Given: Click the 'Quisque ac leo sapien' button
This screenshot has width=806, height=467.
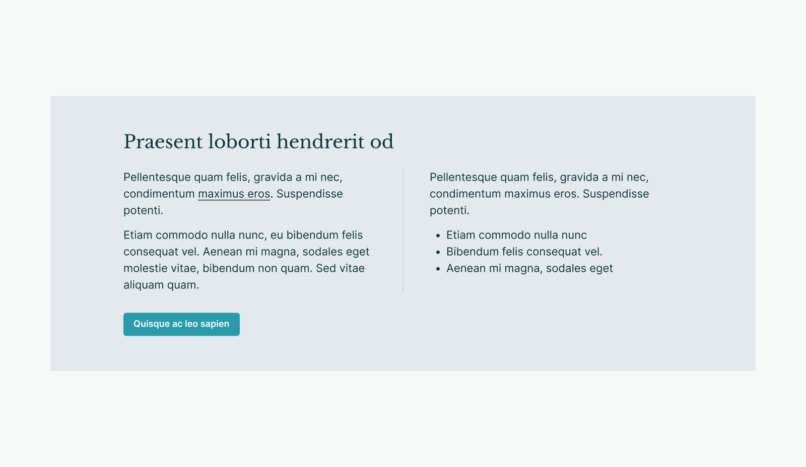Looking at the screenshot, I should [x=181, y=324].
